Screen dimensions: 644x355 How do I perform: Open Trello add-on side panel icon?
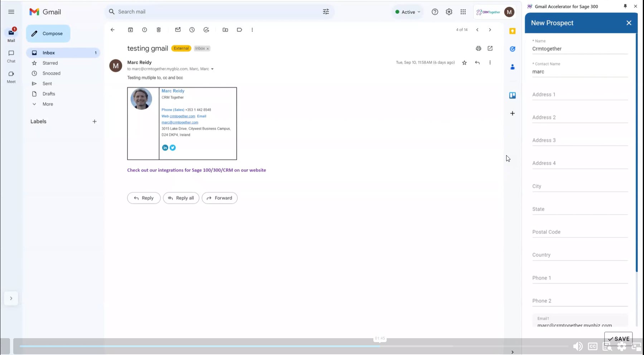click(513, 95)
